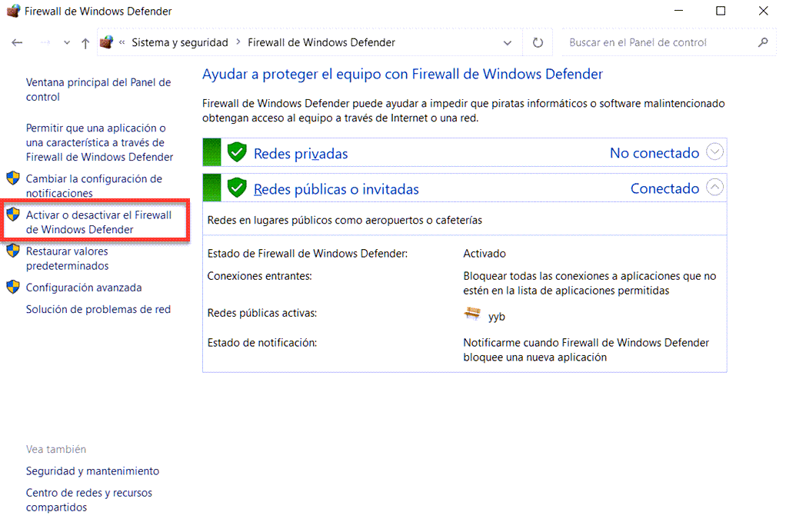Click the Redes públicas activas label

coord(262,313)
